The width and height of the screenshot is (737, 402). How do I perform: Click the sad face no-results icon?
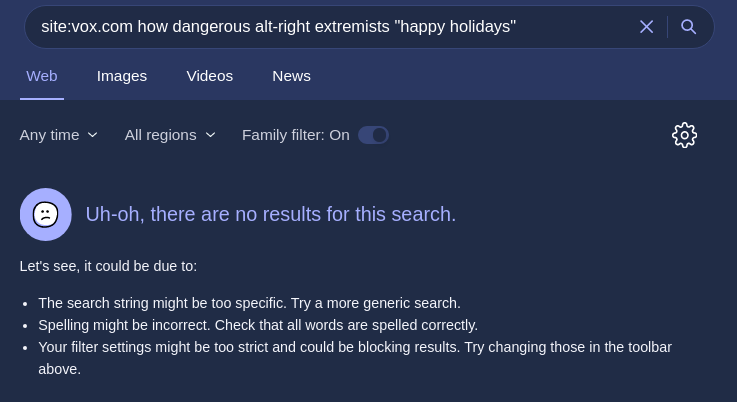pos(46,214)
